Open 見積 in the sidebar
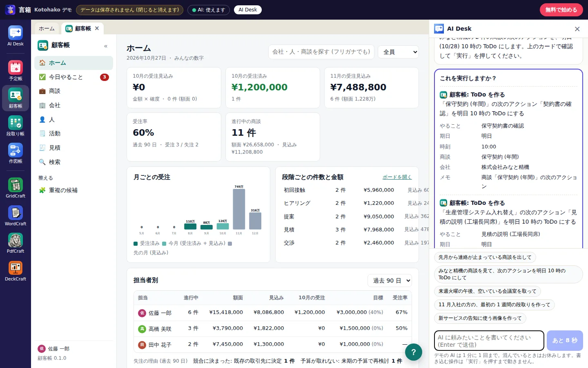Screen dimensions: 588x368 74,148
